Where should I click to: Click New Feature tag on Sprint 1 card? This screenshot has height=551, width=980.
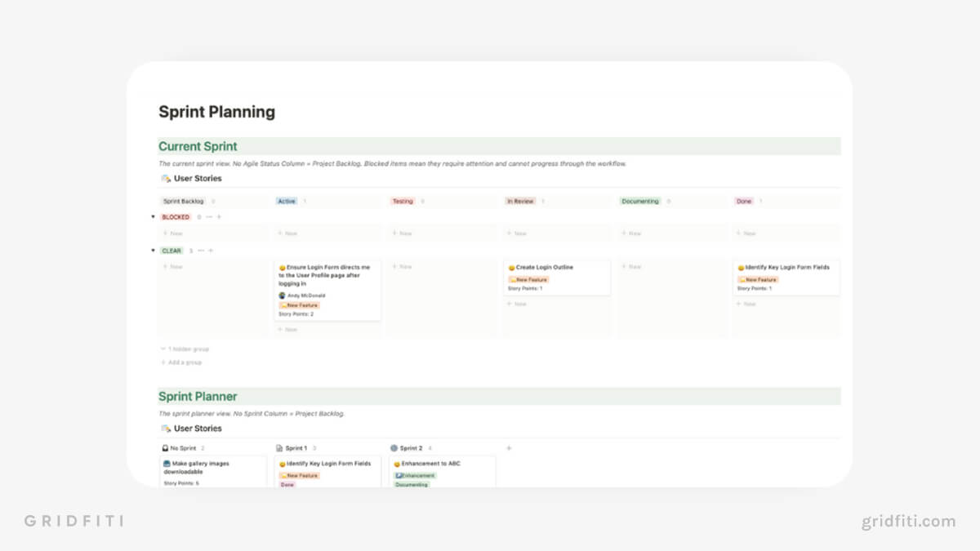(x=299, y=475)
